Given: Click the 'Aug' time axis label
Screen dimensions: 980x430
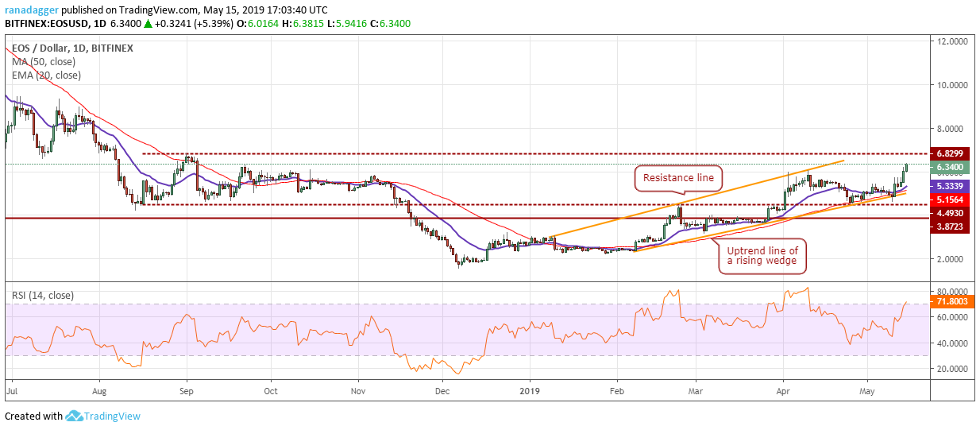Looking at the screenshot, I should [98, 391].
